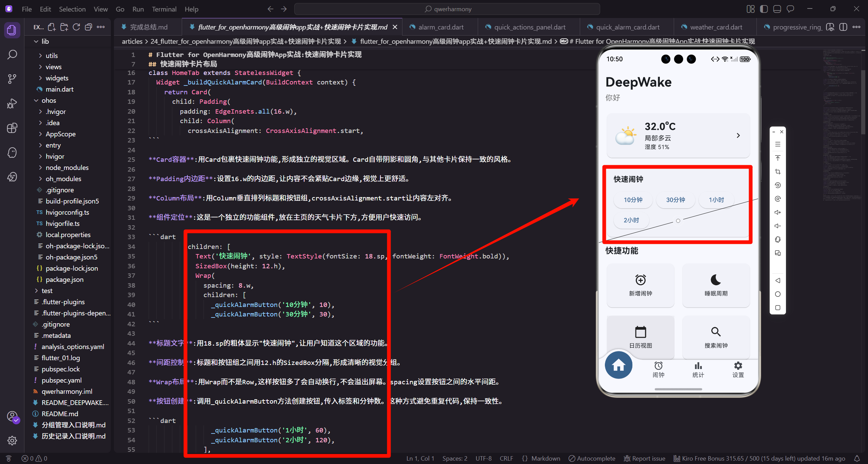
Task: Open Source Control view in activity bar
Action: click(x=12, y=79)
